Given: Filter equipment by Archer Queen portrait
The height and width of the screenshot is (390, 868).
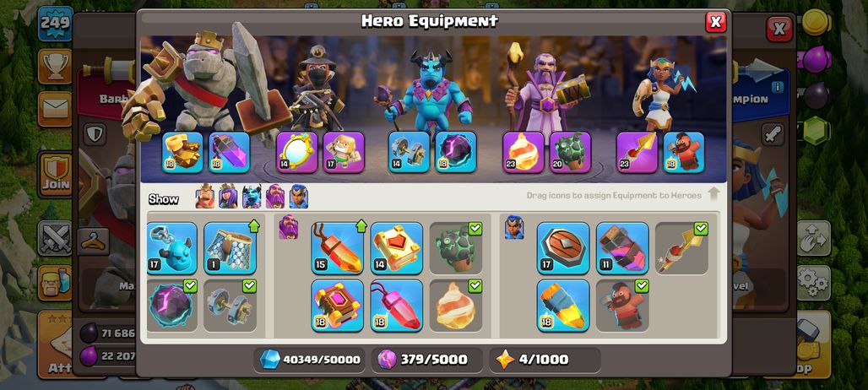Looking at the screenshot, I should tap(228, 197).
